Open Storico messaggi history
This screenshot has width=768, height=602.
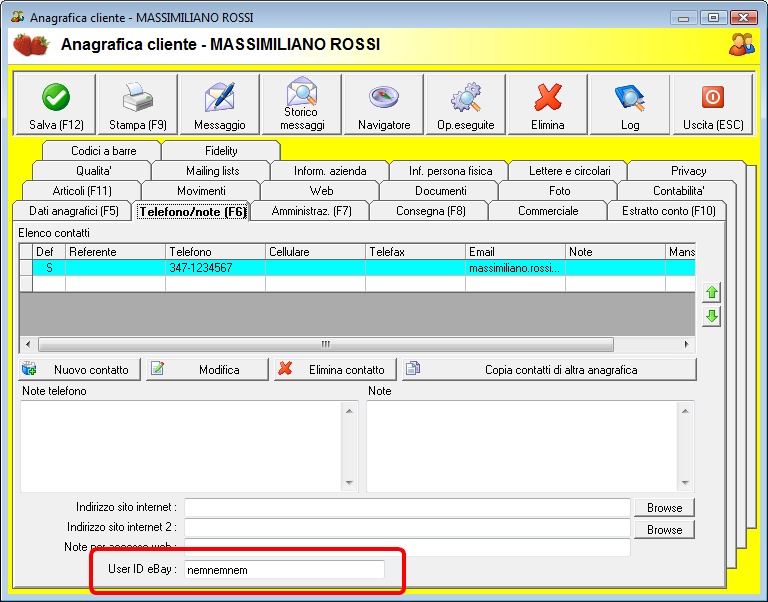pyautogui.click(x=302, y=105)
